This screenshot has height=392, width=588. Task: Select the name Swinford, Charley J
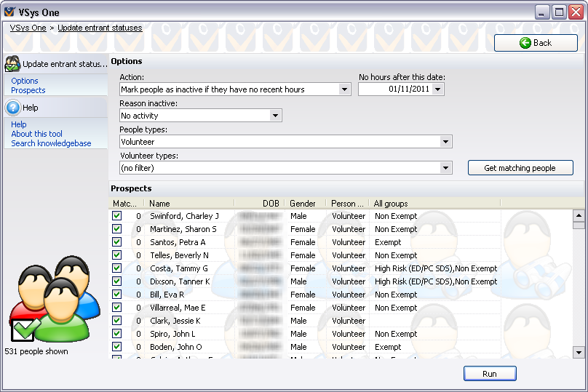(x=184, y=216)
